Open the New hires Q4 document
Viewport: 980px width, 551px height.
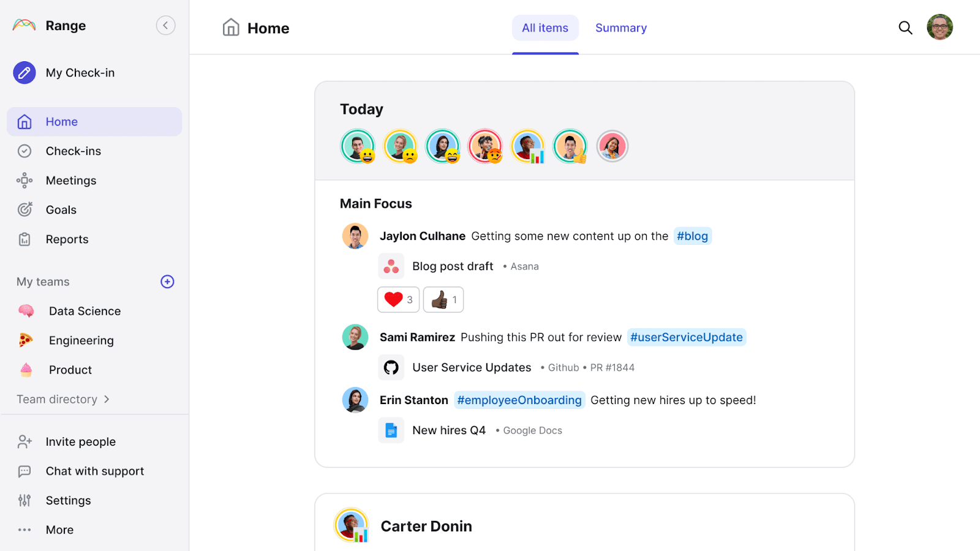pos(449,430)
